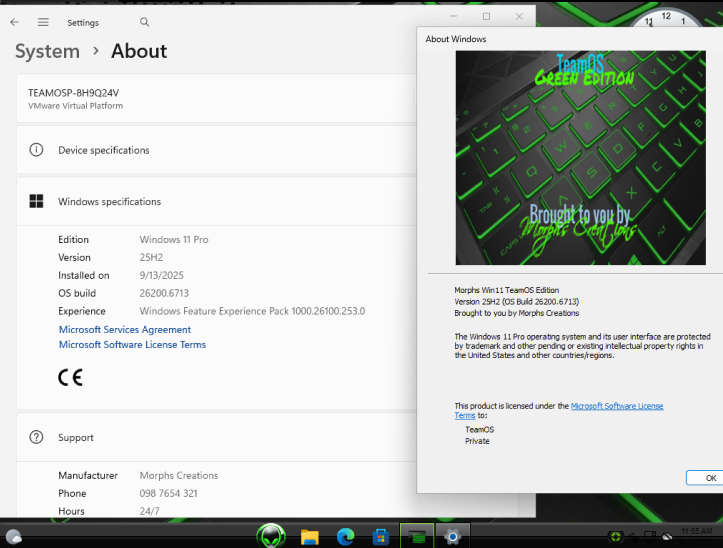Click the Support question mark icon
Image resolution: width=723 pixels, height=548 pixels.
pos(36,437)
